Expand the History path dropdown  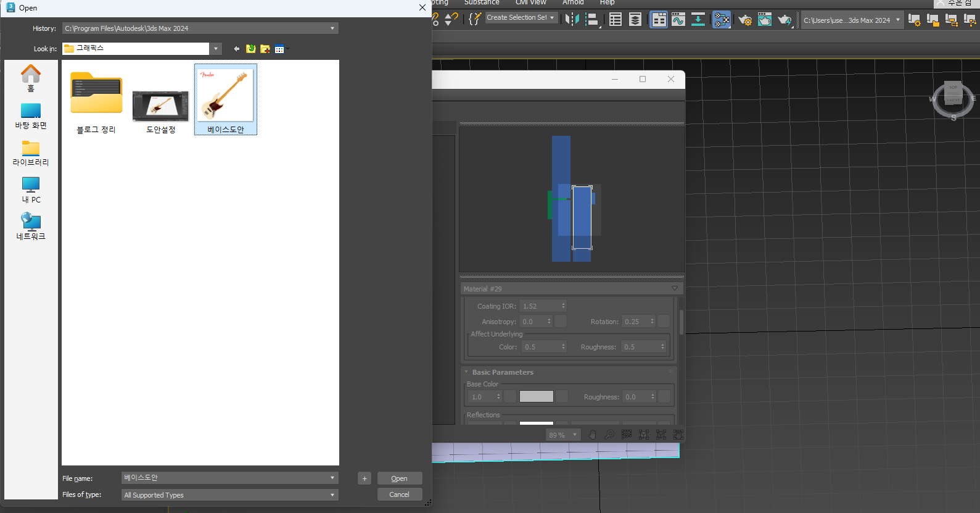[x=332, y=28]
